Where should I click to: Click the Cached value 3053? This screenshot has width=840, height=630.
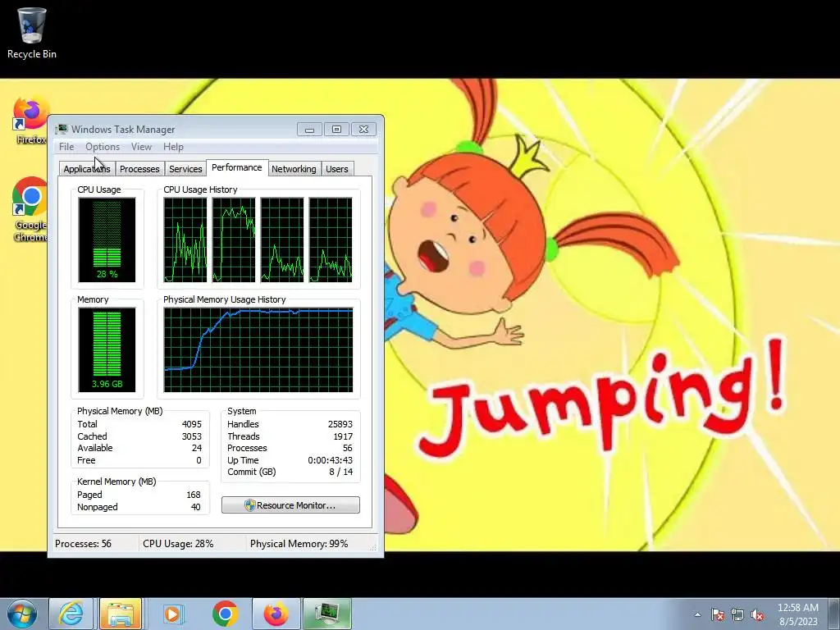coord(192,436)
